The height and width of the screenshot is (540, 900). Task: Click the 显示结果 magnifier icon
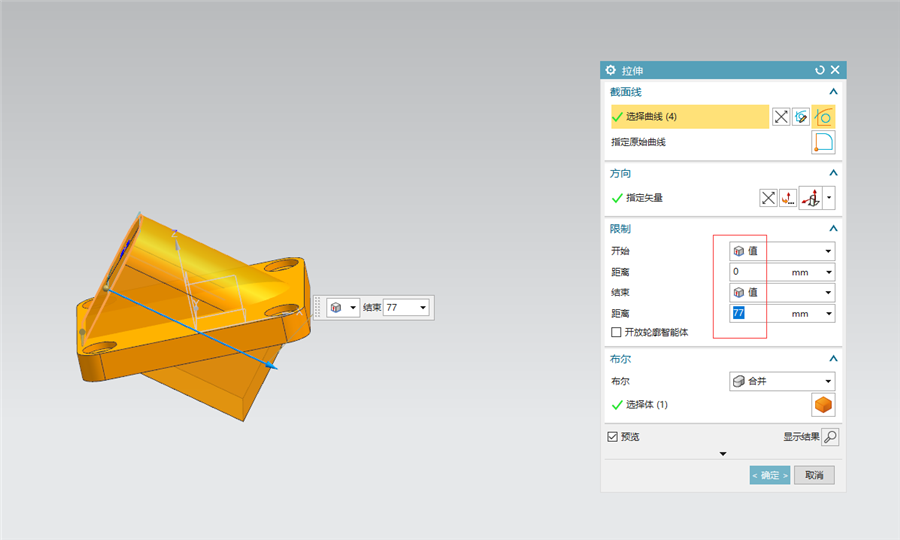click(x=830, y=437)
